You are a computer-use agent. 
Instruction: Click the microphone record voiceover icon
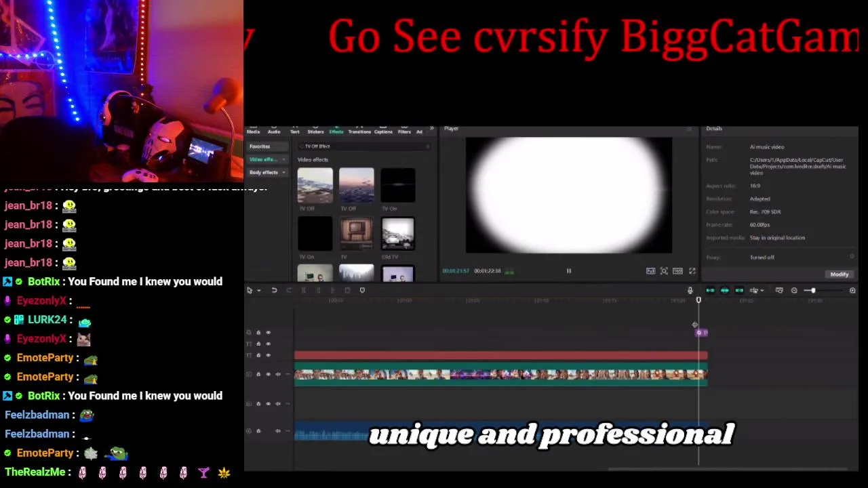[x=690, y=291]
